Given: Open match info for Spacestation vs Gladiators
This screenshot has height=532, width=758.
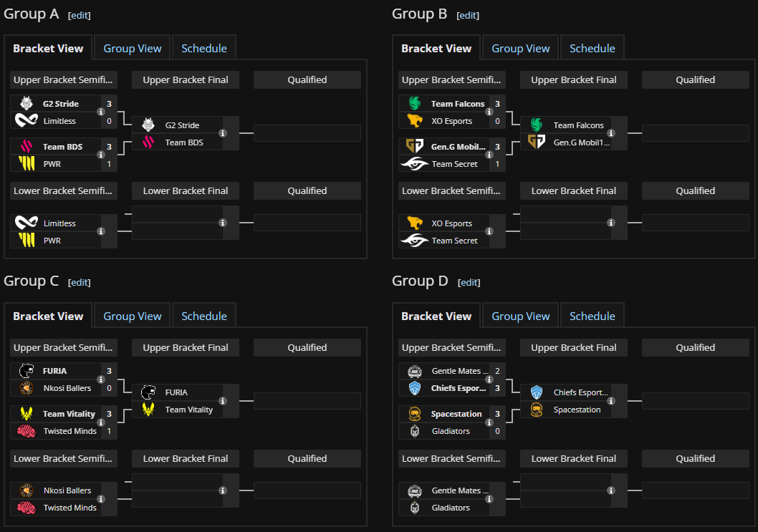Looking at the screenshot, I should click(489, 422).
